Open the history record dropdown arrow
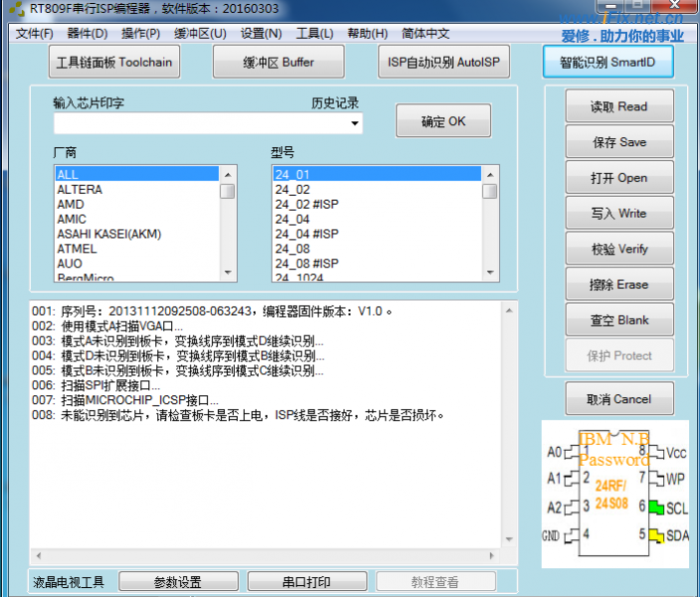The height and width of the screenshot is (597, 700). (x=354, y=124)
